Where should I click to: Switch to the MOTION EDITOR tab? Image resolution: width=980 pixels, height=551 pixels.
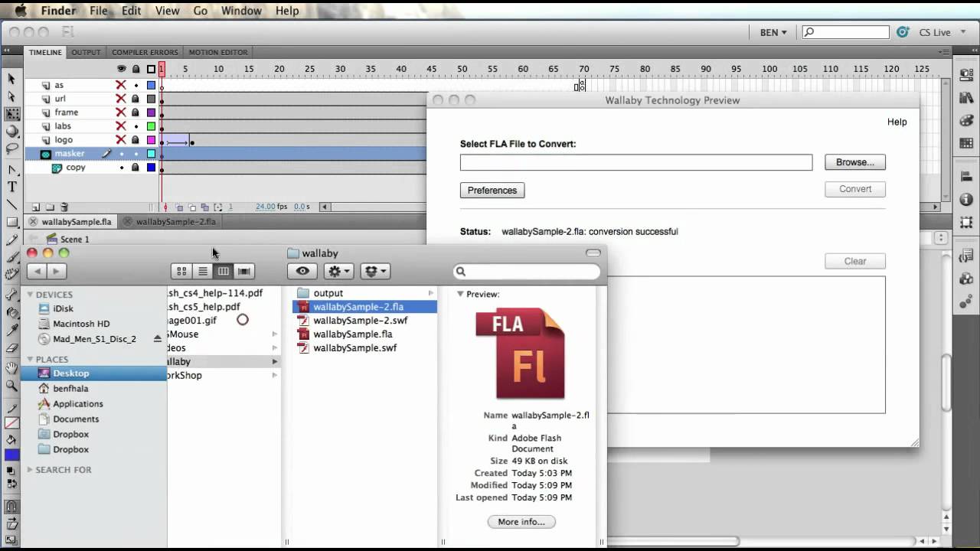(x=218, y=52)
